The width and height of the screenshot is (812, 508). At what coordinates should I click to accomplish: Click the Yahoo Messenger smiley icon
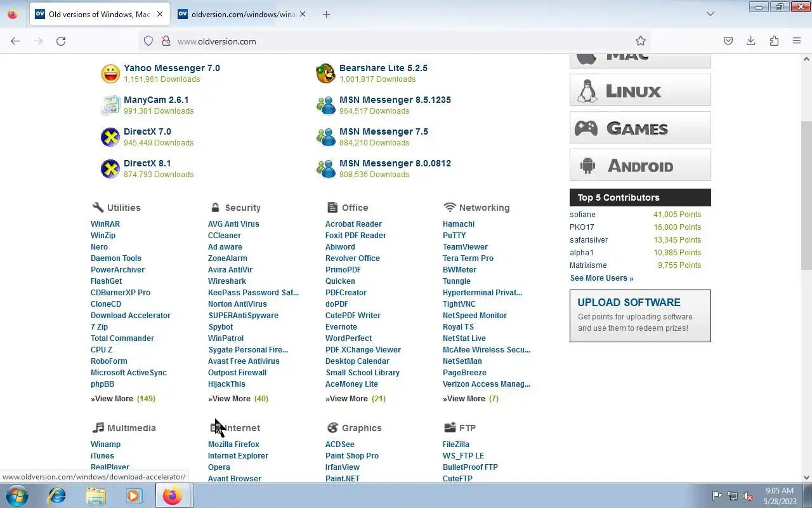pyautogui.click(x=110, y=74)
